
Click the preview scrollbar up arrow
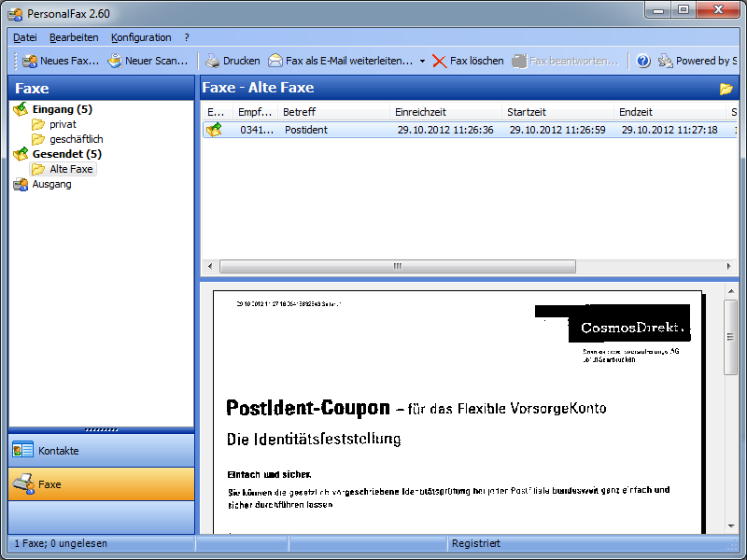click(731, 291)
